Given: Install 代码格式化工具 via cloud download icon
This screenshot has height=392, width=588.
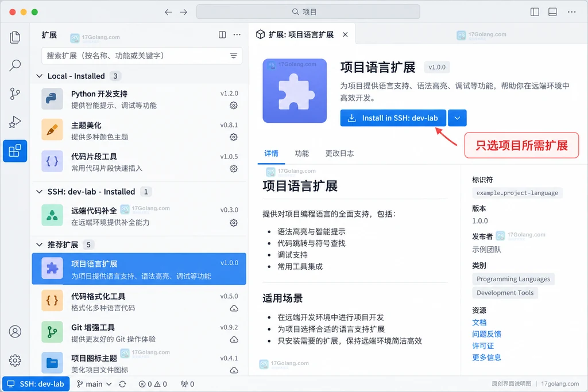Looking at the screenshot, I should [234, 308].
